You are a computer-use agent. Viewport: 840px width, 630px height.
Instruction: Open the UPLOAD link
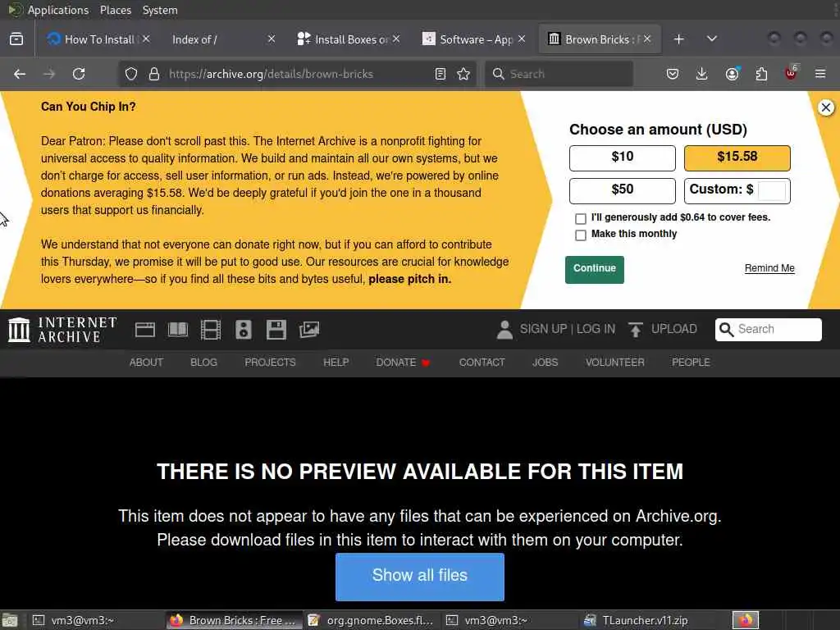(674, 329)
